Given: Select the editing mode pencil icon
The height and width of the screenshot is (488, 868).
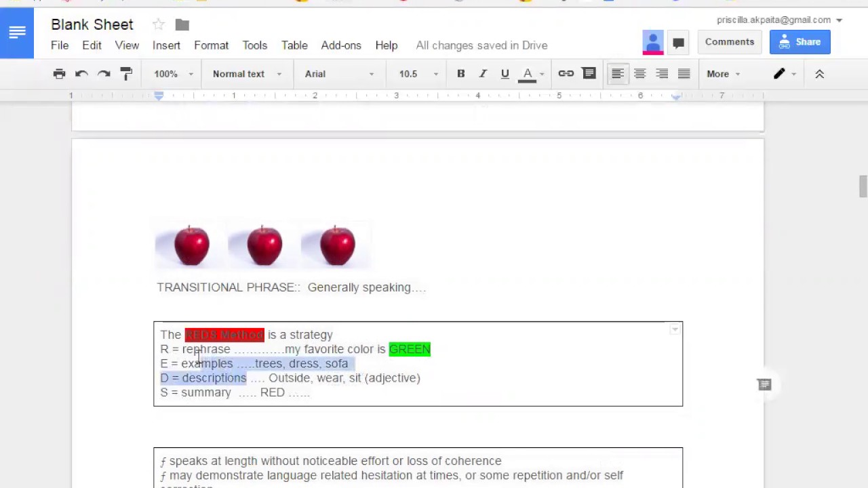Looking at the screenshot, I should point(779,74).
